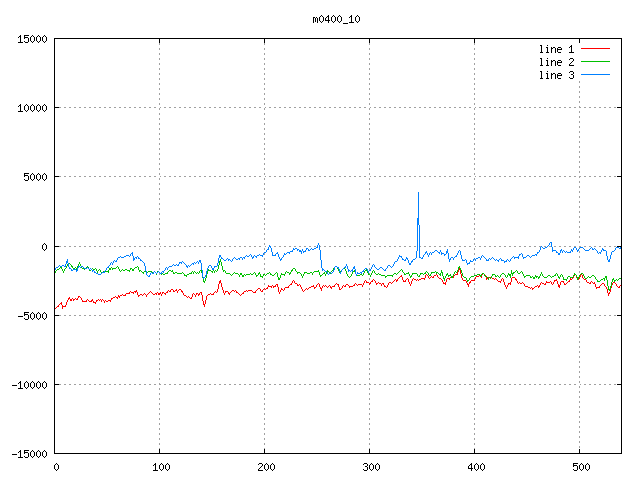Select the 'line 3' legend label
This screenshot has width=640, height=480.
coord(556,75)
